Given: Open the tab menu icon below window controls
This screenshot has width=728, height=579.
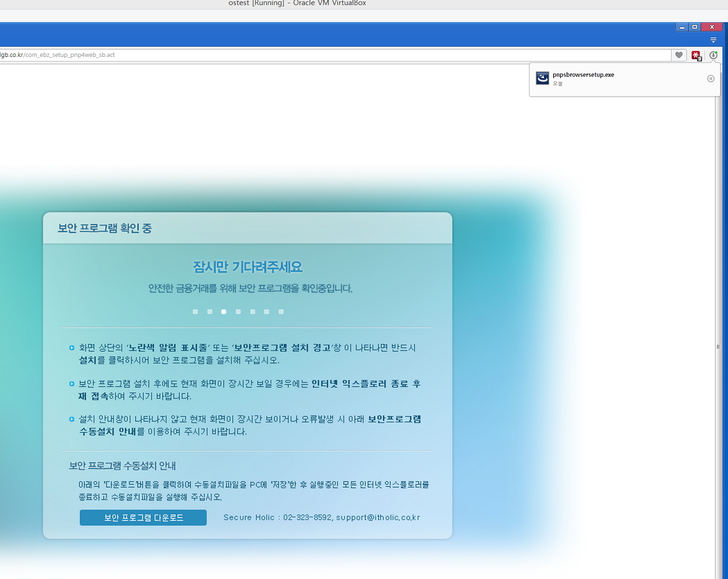Looking at the screenshot, I should pos(713,40).
